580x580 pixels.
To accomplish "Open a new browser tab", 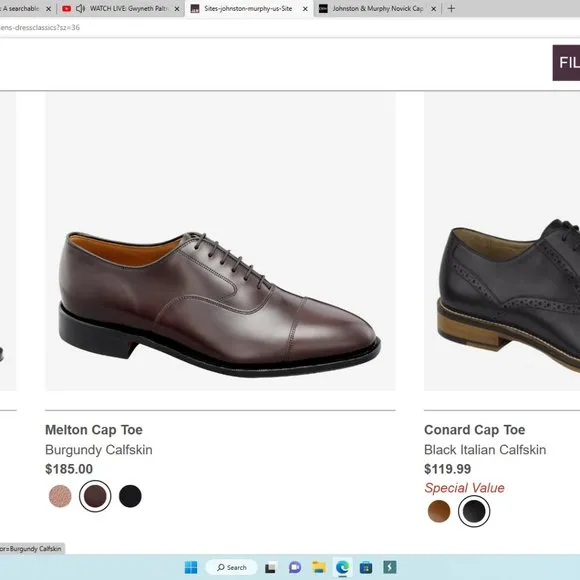I will click(x=451, y=9).
